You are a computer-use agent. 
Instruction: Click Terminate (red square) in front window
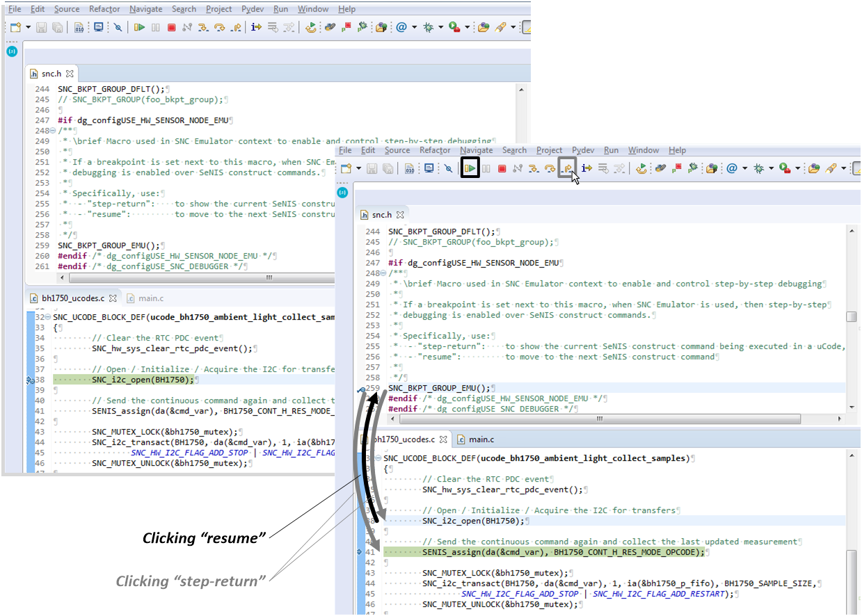502,168
